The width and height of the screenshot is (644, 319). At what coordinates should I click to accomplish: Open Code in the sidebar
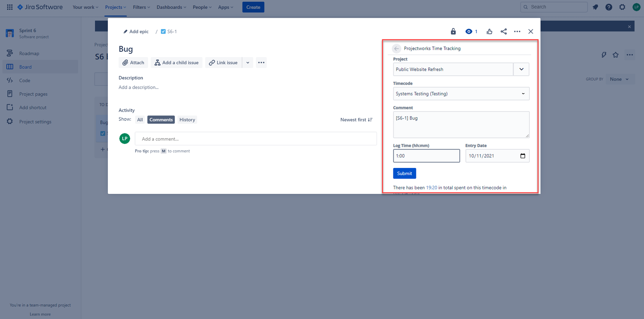[x=40, y=80]
